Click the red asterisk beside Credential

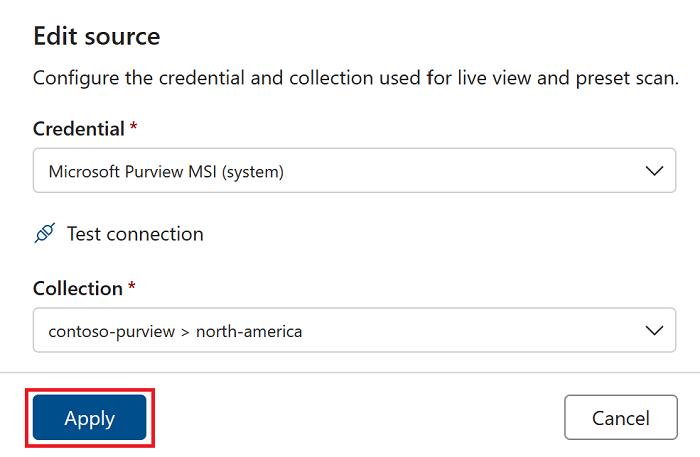pyautogui.click(x=134, y=128)
